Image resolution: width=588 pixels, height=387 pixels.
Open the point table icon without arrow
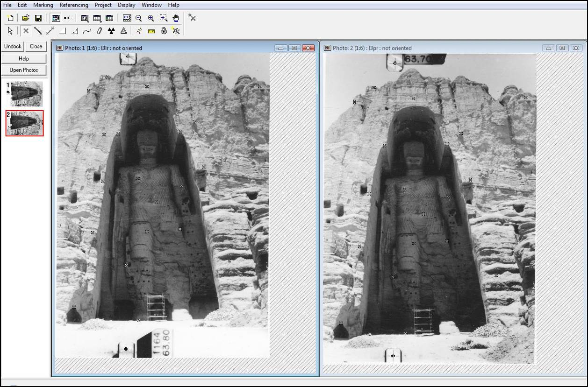[x=109, y=18]
